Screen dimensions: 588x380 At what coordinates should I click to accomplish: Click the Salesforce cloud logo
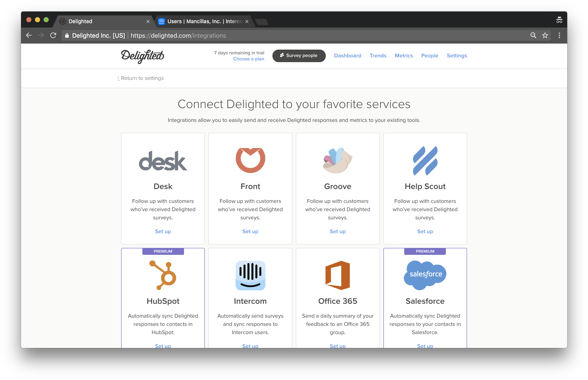425,275
